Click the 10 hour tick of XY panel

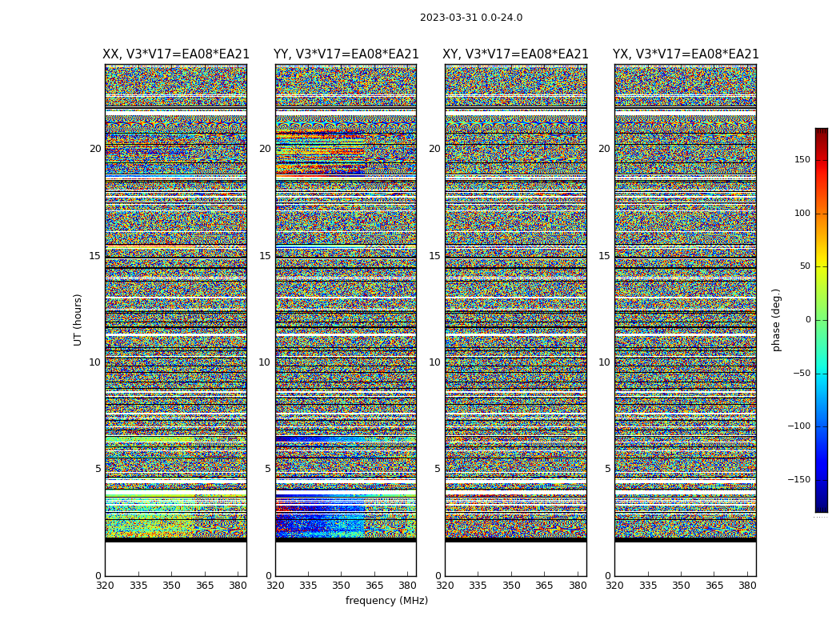click(x=435, y=362)
